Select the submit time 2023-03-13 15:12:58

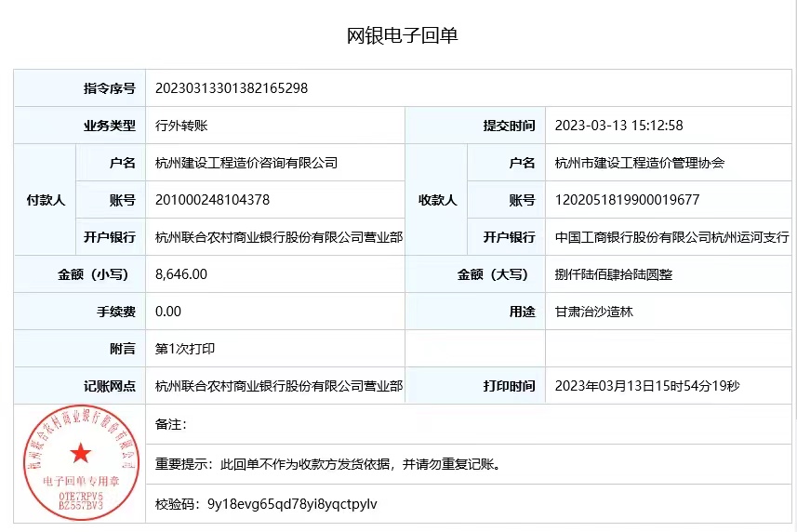(x=618, y=126)
